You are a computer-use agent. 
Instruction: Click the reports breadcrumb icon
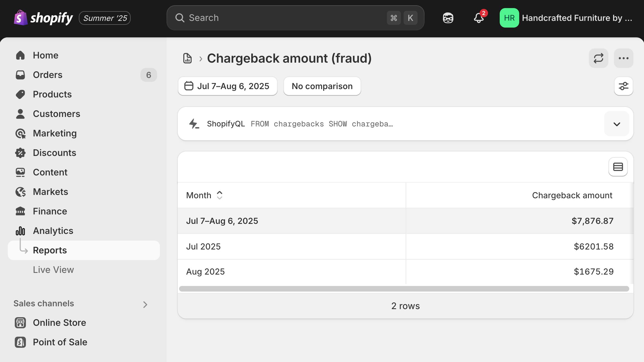[x=187, y=58]
